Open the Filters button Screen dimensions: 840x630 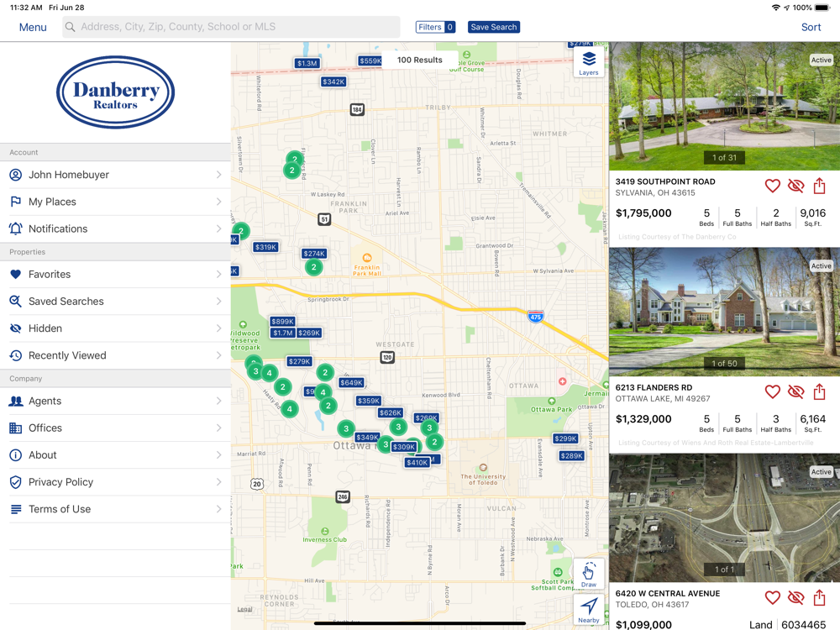435,27
